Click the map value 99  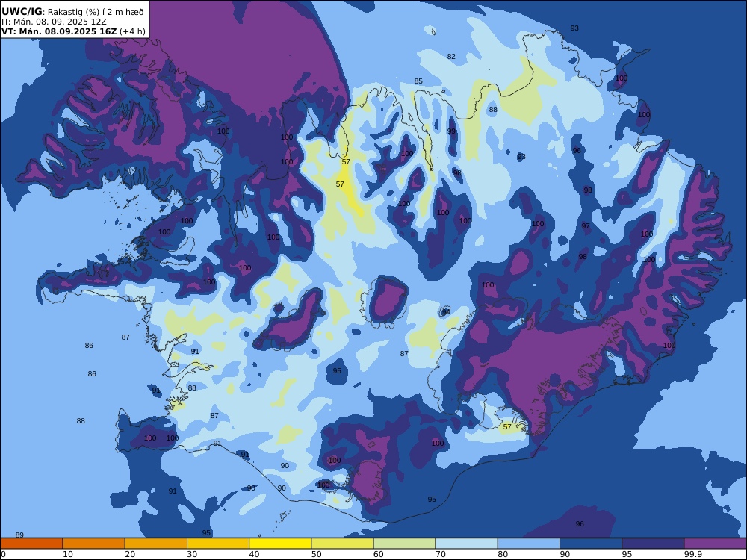pyautogui.click(x=451, y=131)
